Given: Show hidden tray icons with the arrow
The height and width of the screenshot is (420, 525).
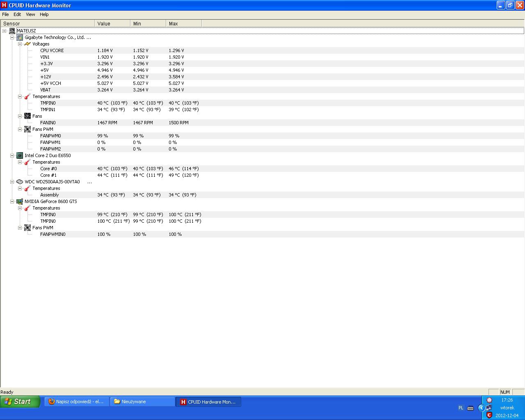Looking at the screenshot, I should pos(482,408).
